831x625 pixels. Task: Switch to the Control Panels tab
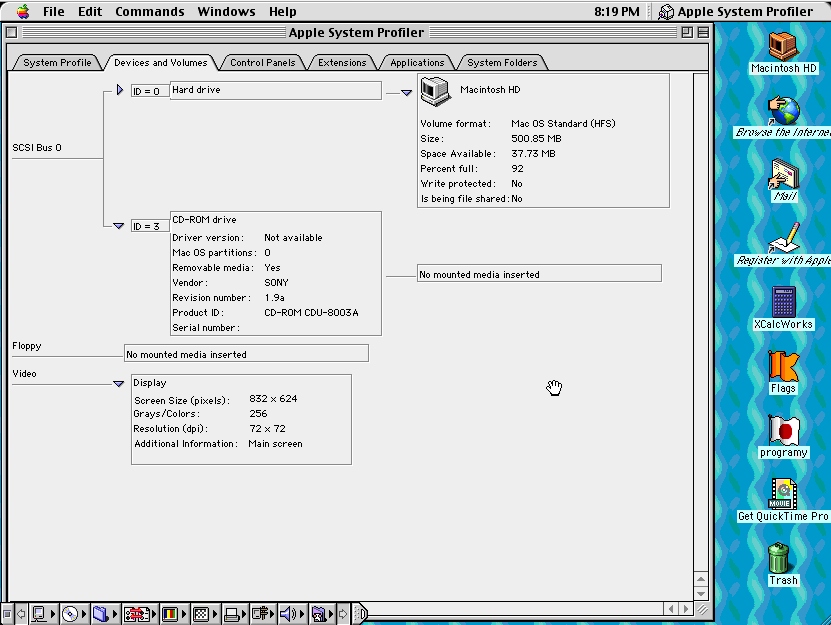pyautogui.click(x=262, y=63)
